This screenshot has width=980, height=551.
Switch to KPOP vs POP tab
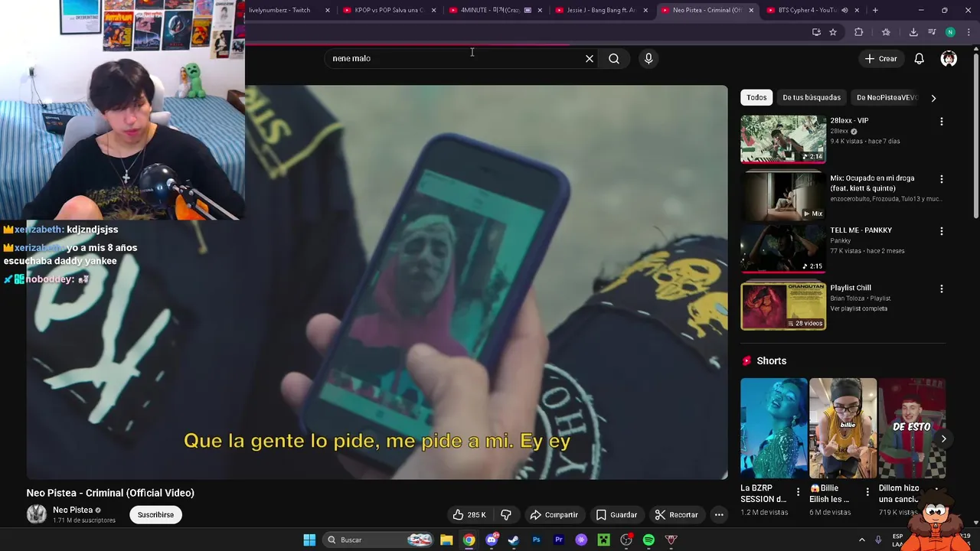[x=389, y=10]
